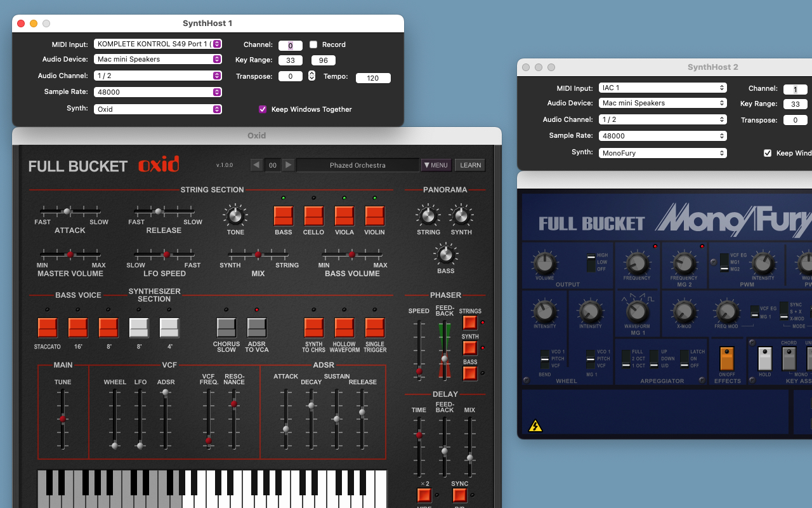The width and height of the screenshot is (812, 508).
Task: Toggle MonoFury EFFECTS ON/OFF button
Action: pos(727,359)
